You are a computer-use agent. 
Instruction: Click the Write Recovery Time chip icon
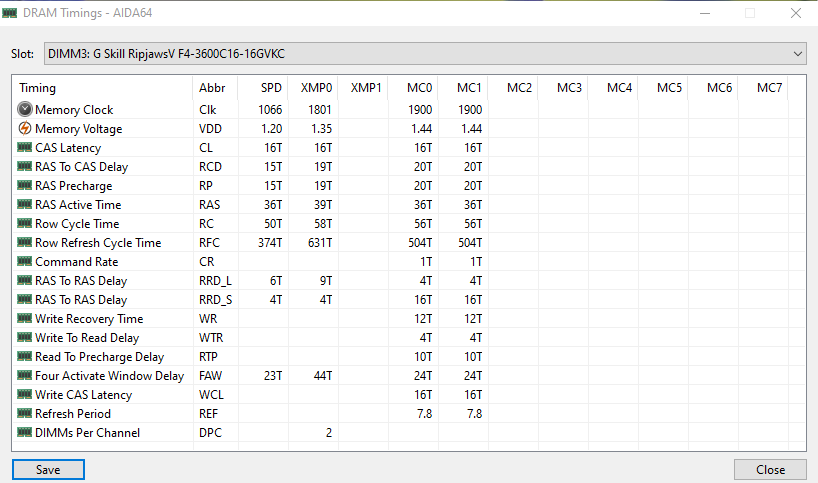click(25, 318)
